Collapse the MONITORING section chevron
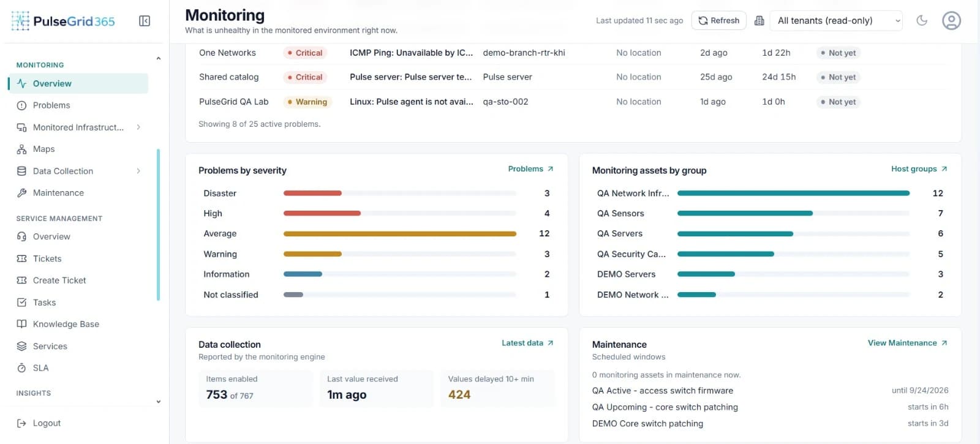980x444 pixels. coord(159,59)
